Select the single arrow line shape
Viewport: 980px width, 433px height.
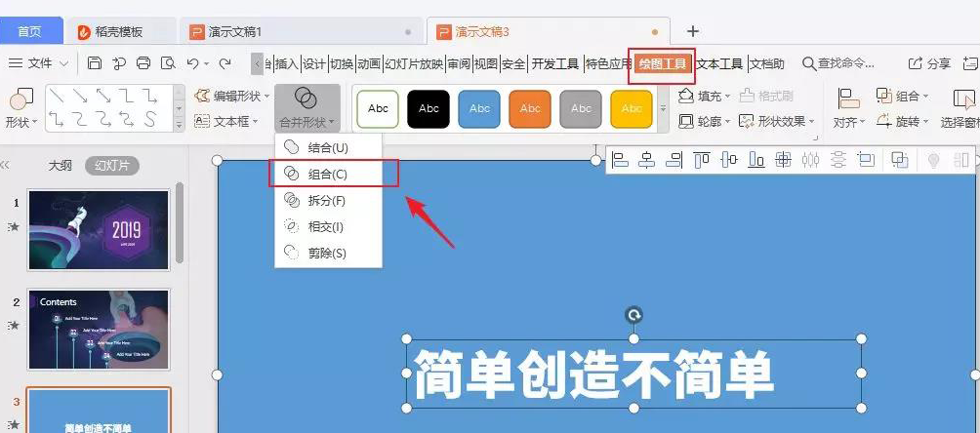point(80,97)
